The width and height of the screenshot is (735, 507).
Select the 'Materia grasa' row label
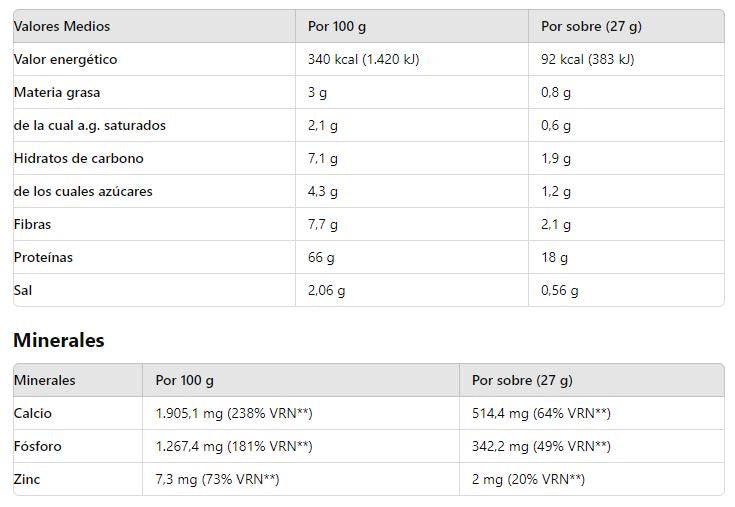point(57,92)
